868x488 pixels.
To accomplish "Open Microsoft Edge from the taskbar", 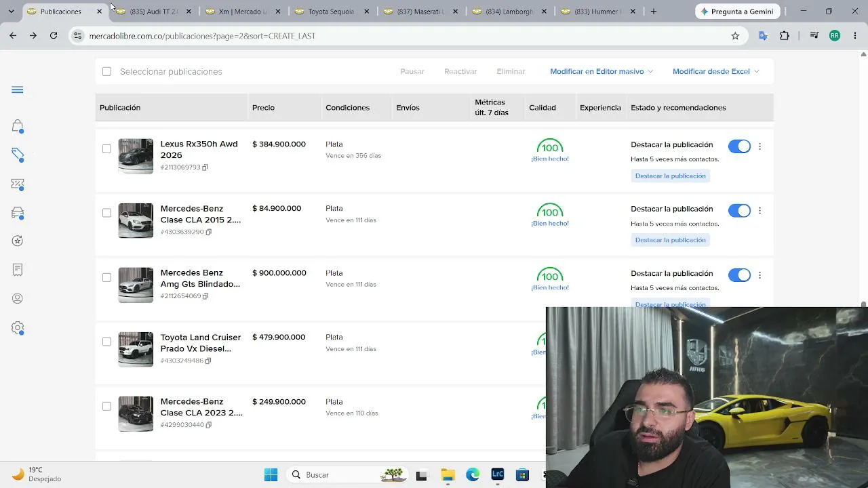I will (473, 474).
